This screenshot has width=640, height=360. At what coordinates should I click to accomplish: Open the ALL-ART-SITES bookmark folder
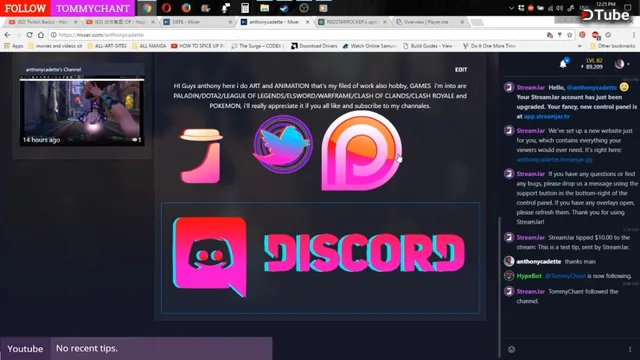pyautogui.click(x=107, y=46)
